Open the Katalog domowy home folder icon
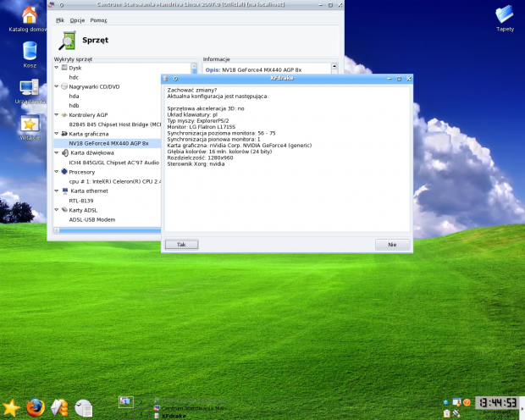Viewport: 525px width, 420px height. pos(30,15)
